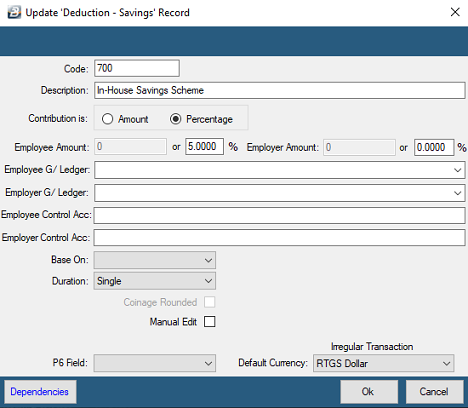Open the Duration dropdown showing Single

pyautogui.click(x=155, y=281)
